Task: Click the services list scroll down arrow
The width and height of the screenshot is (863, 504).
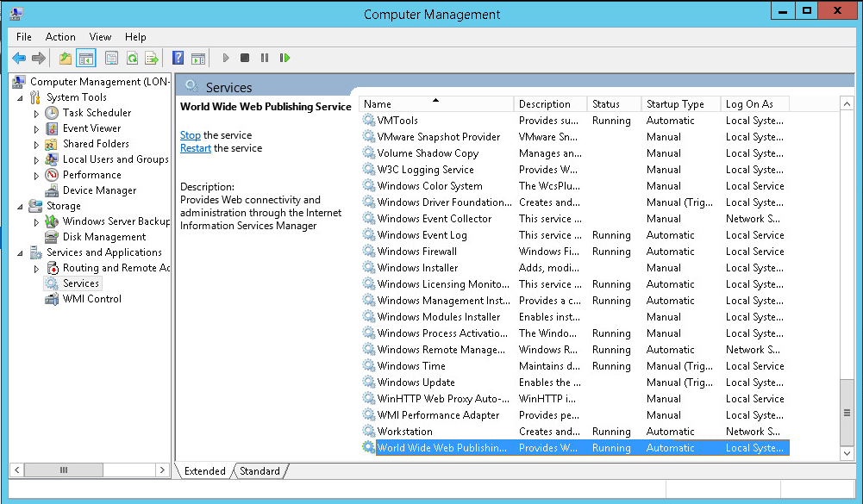Action: pos(847,453)
